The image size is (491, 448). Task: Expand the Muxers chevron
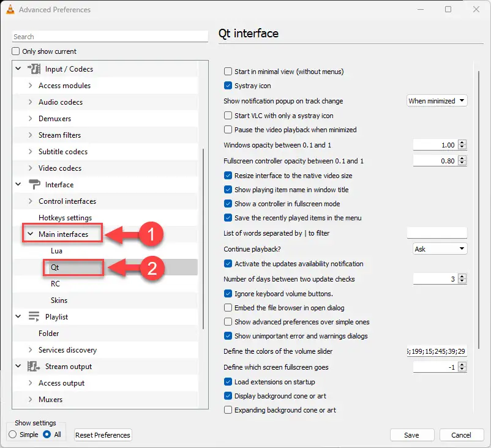pyautogui.click(x=31, y=400)
